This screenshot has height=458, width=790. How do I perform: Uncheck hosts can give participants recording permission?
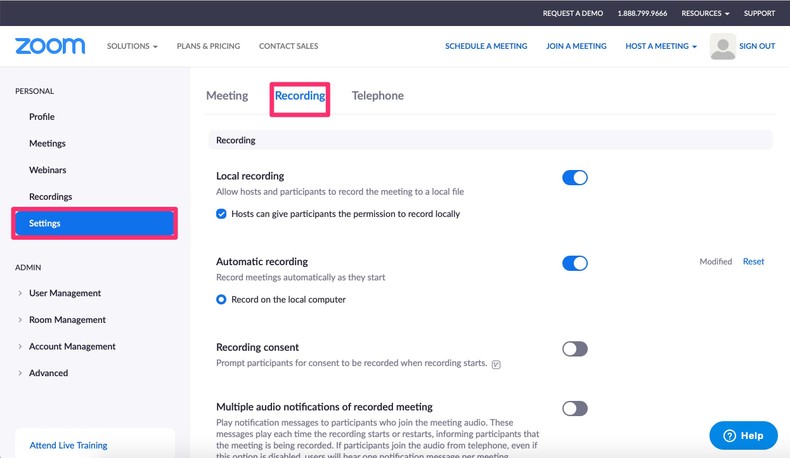click(x=222, y=214)
